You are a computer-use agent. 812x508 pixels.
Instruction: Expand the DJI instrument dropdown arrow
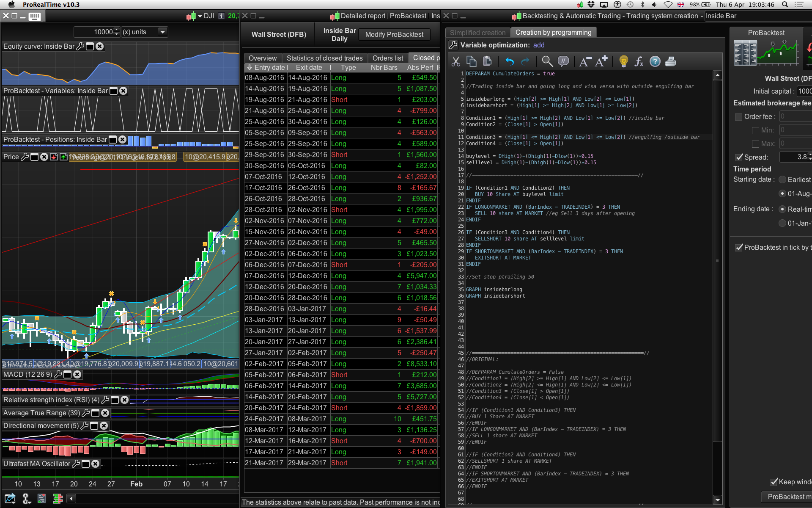200,17
